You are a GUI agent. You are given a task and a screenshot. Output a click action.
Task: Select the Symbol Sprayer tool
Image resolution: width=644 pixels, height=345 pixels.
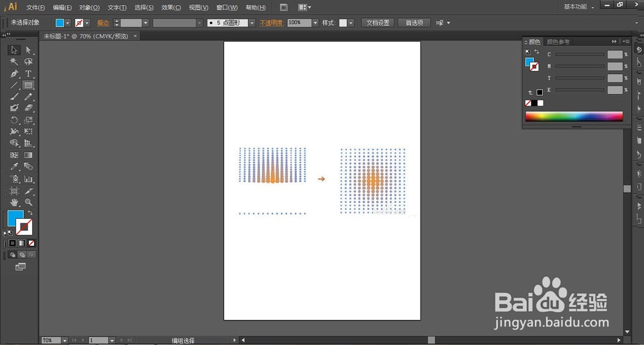pyautogui.click(x=14, y=179)
